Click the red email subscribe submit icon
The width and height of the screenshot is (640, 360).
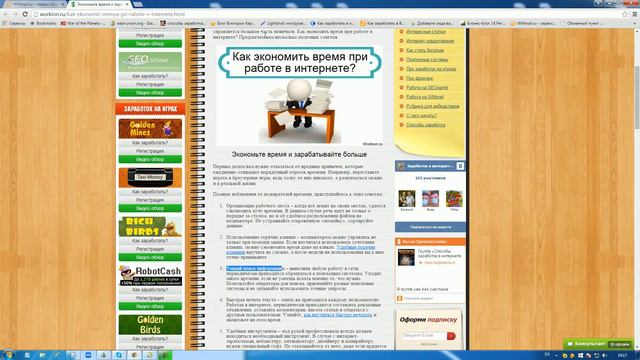click(x=451, y=336)
